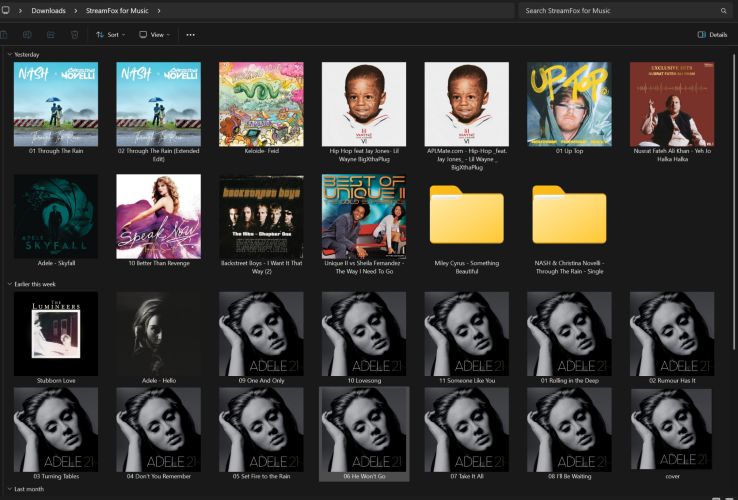Viewport: 738px width, 500px height.
Task: Click the Share icon in the toolbar
Action: [x=50, y=34]
